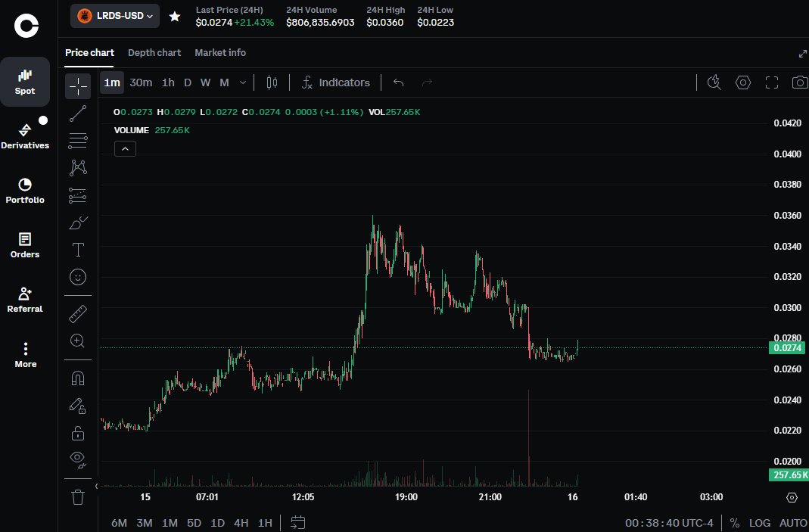809x532 pixels.
Task: Open the go to date calendar
Action: click(x=297, y=523)
